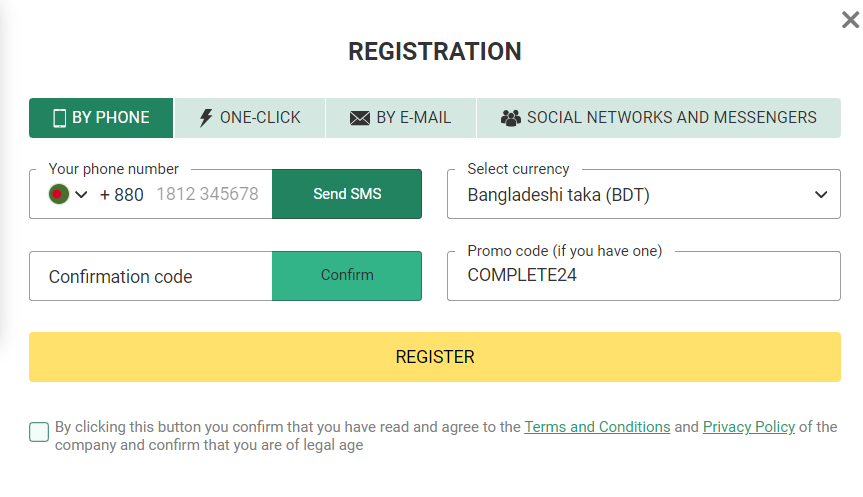This screenshot has width=863, height=497.
Task: Click the people icon for Social Networks
Action: point(511,118)
